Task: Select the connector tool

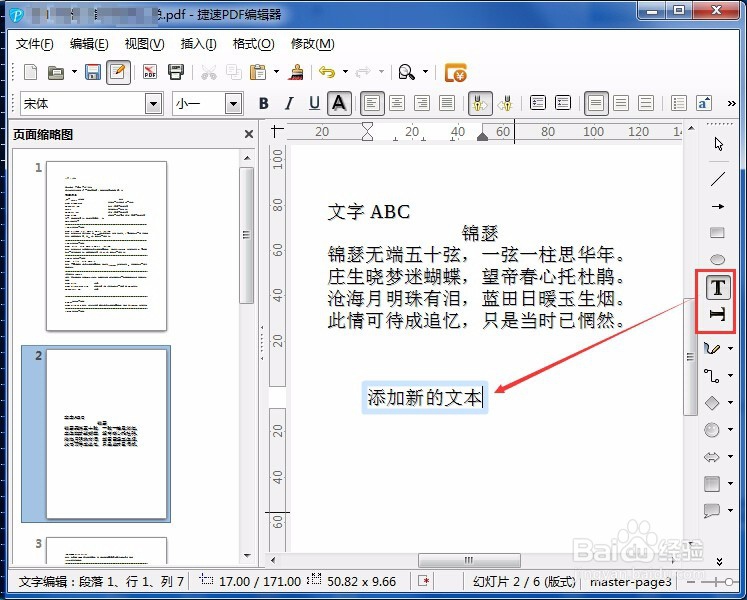Action: pyautogui.click(x=712, y=376)
